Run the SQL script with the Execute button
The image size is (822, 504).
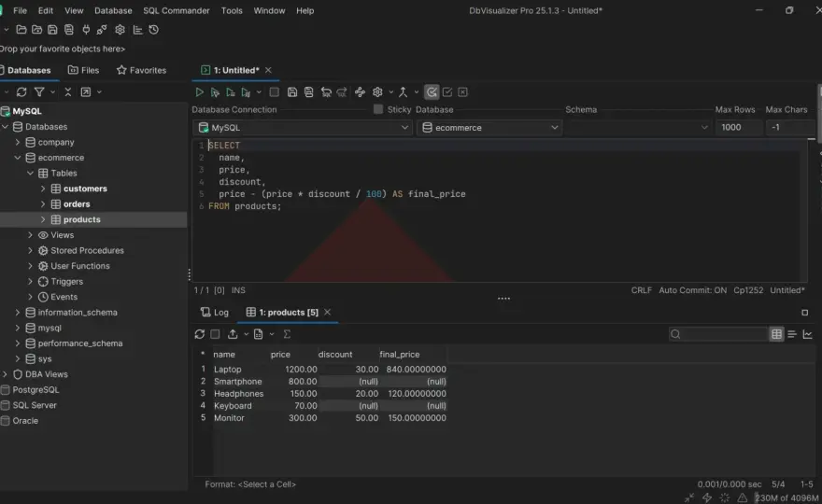tap(199, 92)
